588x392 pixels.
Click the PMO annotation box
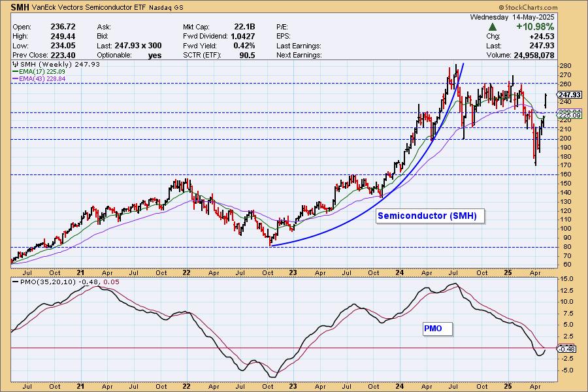click(x=438, y=329)
